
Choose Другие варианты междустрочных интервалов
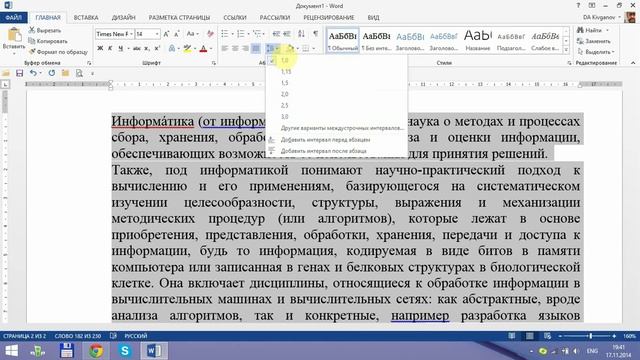(337, 128)
